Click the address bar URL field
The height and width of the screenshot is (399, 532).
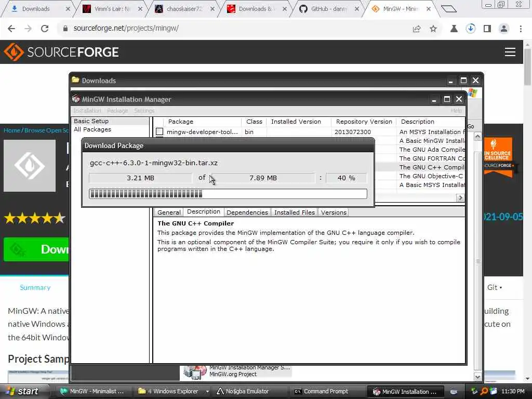click(234, 29)
